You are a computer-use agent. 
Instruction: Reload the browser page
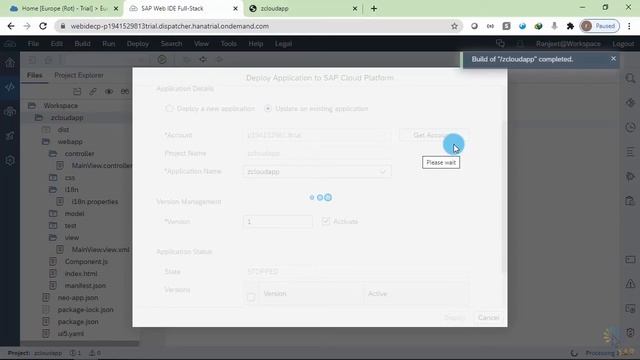pyautogui.click(x=43, y=26)
